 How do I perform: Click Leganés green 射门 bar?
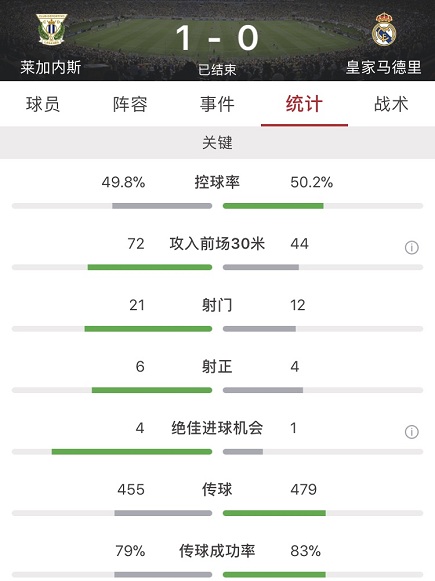coord(148,329)
